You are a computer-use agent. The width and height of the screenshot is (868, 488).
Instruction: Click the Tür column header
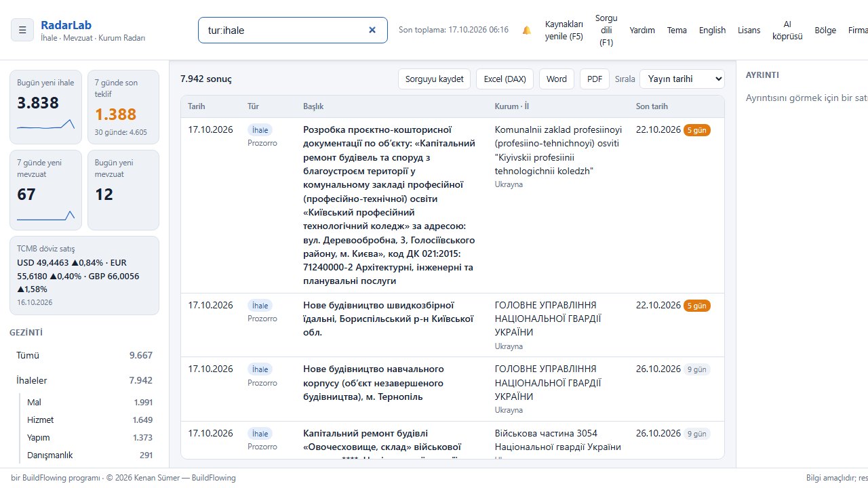click(253, 106)
